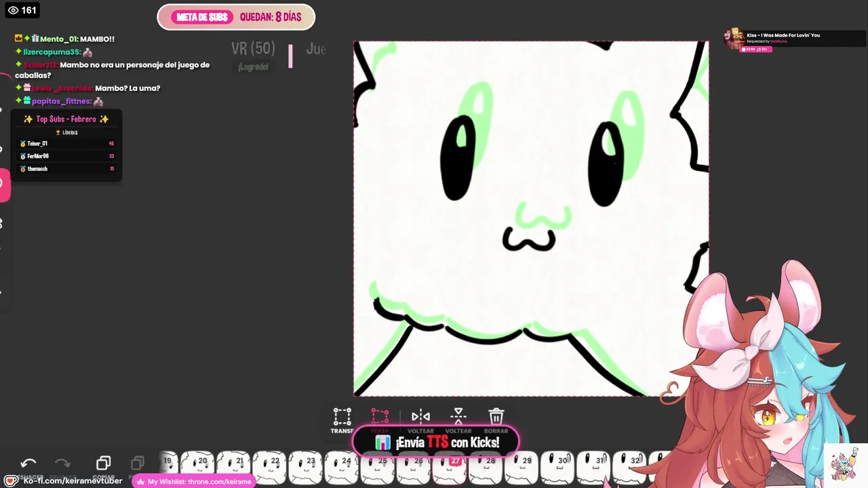Select frame 22 thumbnail in timeline
The width and height of the screenshot is (868, 488).
coord(271,466)
